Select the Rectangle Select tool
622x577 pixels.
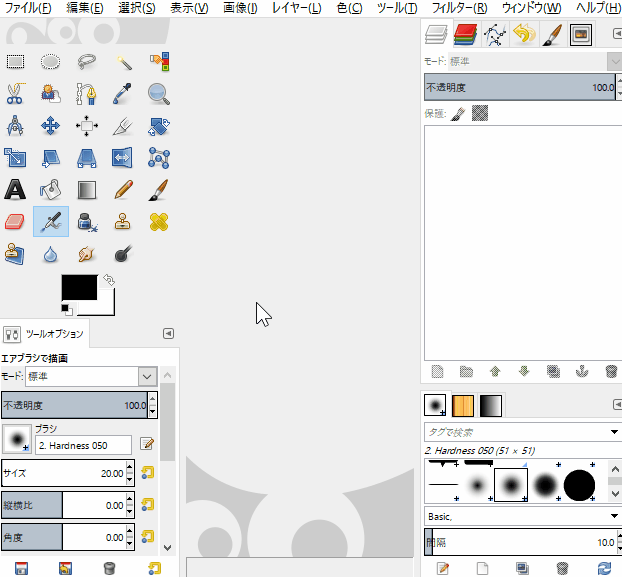(15, 62)
